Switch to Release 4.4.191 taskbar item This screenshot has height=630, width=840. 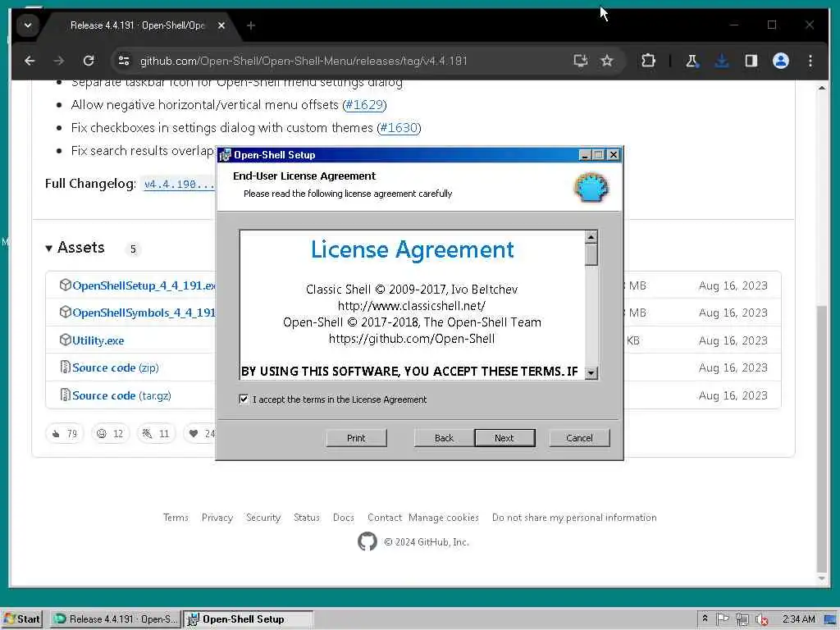(115, 619)
